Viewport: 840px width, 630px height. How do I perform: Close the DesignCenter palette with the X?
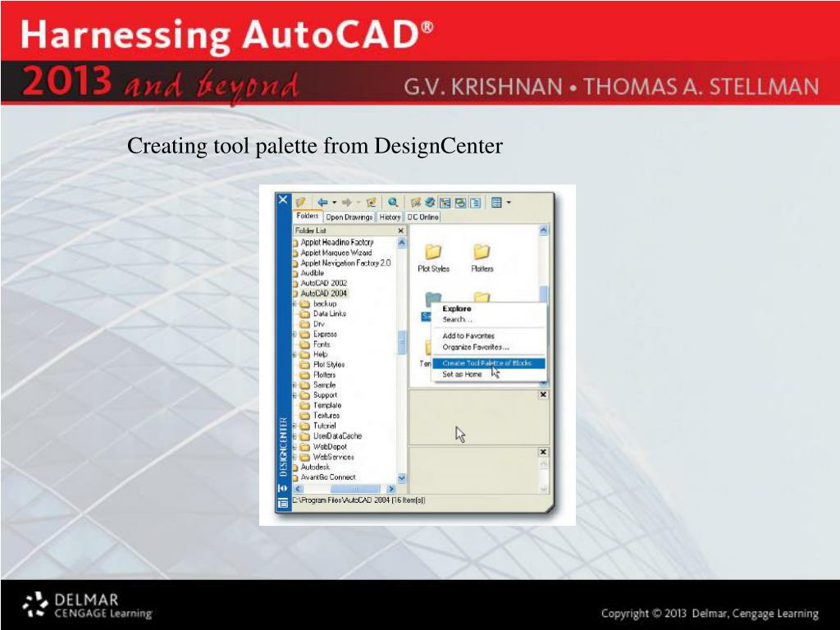pyautogui.click(x=283, y=200)
